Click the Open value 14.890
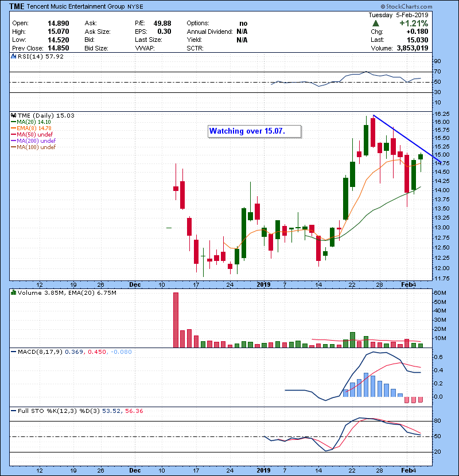The image size is (459, 476). (59, 24)
